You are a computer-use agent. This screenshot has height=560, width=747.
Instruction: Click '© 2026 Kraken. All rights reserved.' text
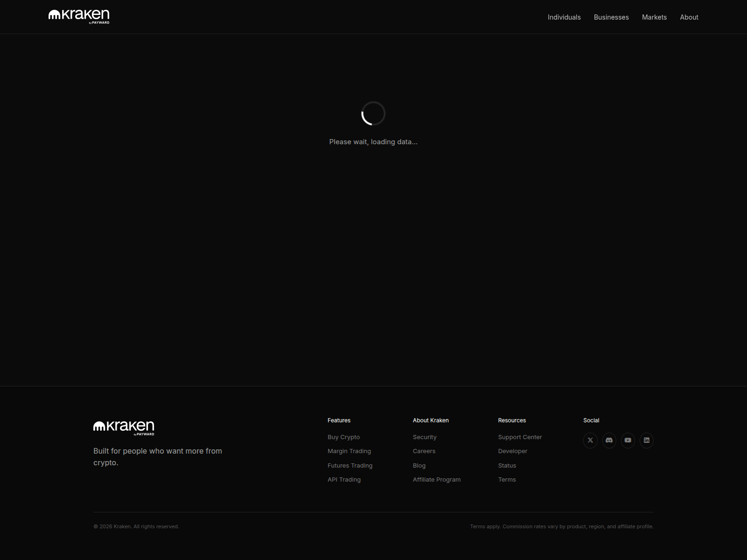[x=136, y=526]
